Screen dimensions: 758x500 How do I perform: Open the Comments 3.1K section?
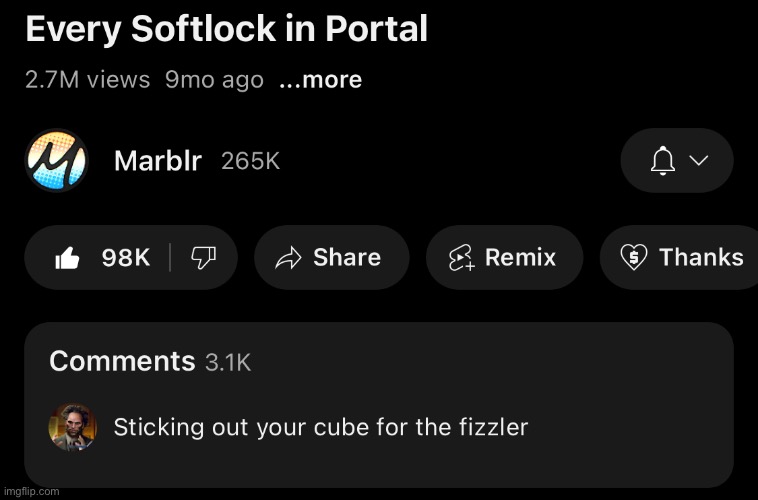150,361
